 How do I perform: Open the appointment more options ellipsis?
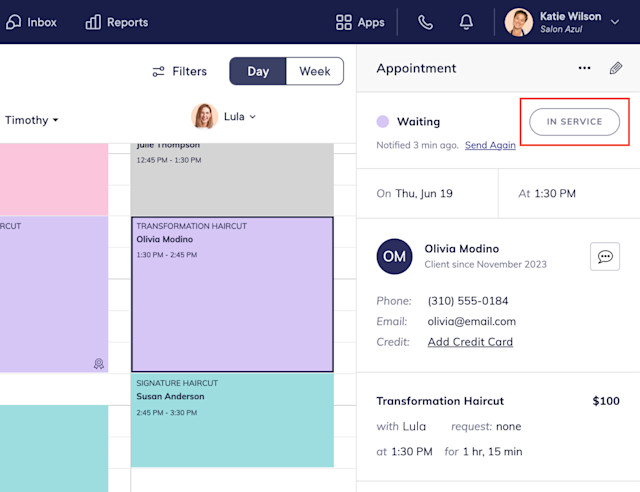[584, 68]
